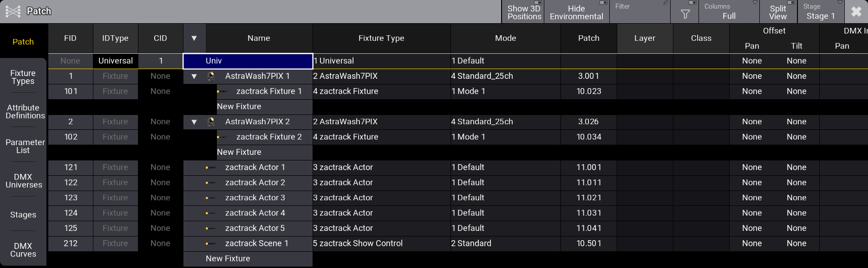Click the Class column header
The image size is (868, 268).
coord(701,38)
